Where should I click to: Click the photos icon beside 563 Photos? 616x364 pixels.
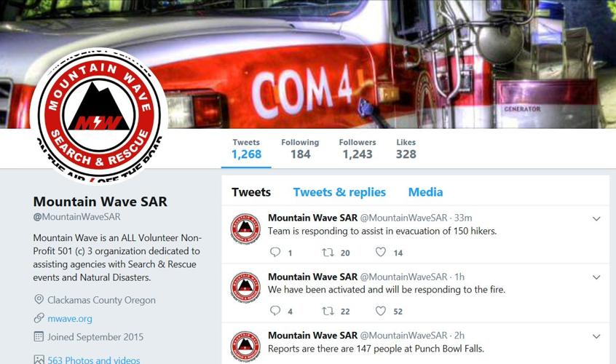[39, 360]
